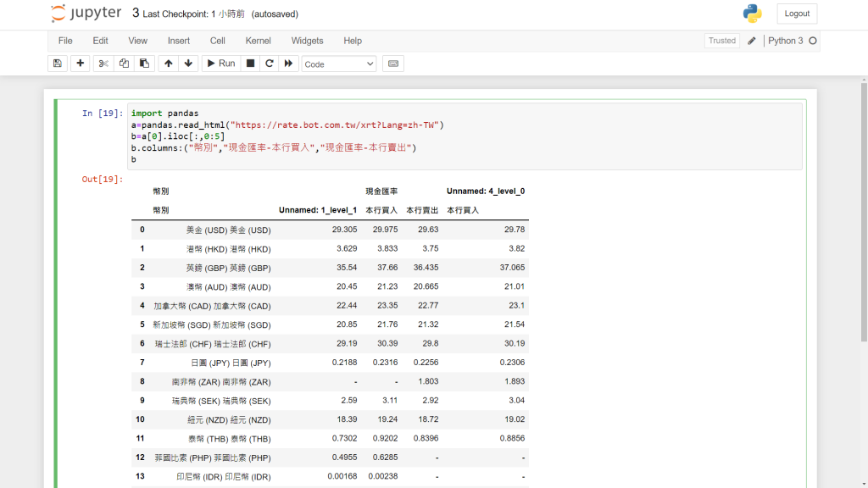This screenshot has height=488, width=868.
Task: Click the 英鎊 (GBP) row label
Action: 228,268
